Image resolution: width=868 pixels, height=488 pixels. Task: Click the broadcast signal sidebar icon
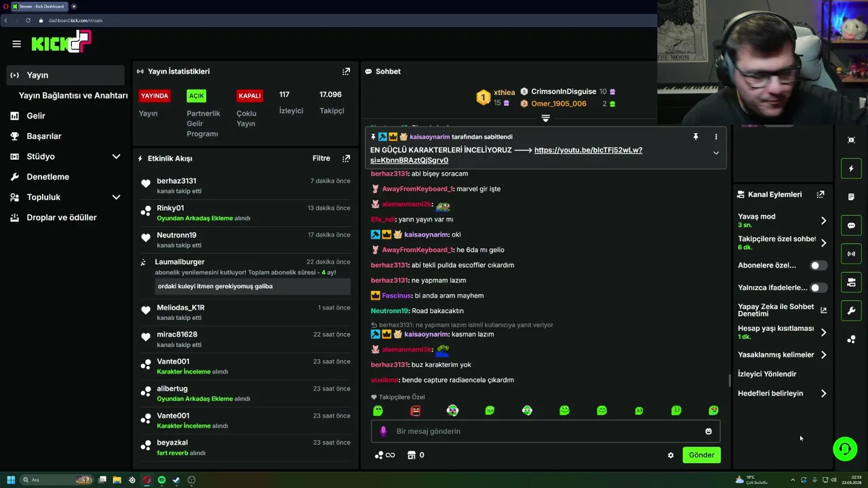[x=851, y=254]
